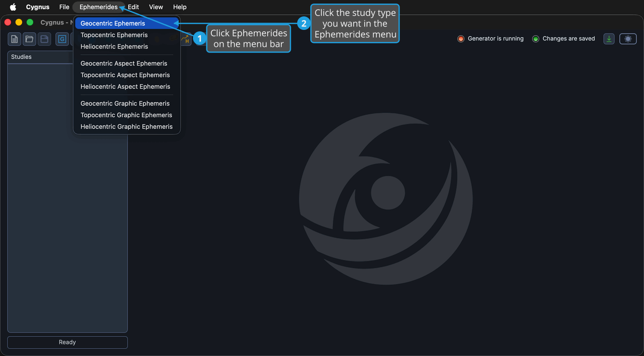Close the Ephemerides menu from the menu bar
The image size is (644, 356).
tap(98, 7)
